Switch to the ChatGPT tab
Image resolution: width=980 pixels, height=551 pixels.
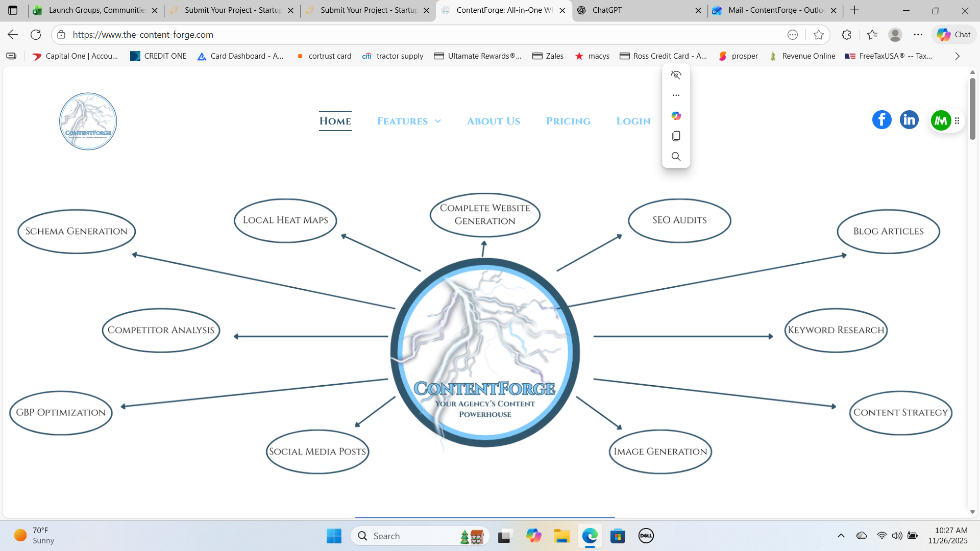click(x=641, y=10)
